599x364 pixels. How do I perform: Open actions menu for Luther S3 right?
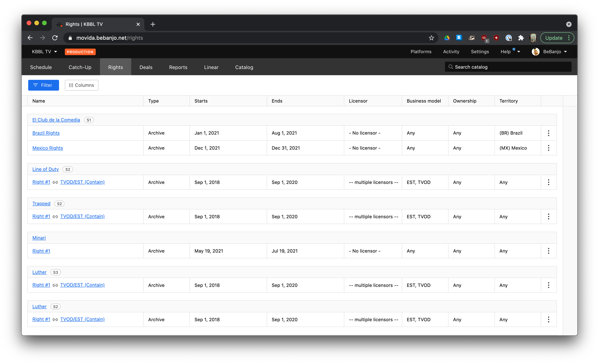coord(548,285)
